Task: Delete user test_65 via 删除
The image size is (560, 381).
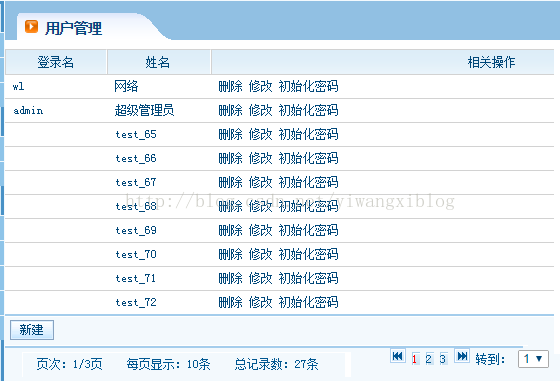Action: (x=230, y=134)
